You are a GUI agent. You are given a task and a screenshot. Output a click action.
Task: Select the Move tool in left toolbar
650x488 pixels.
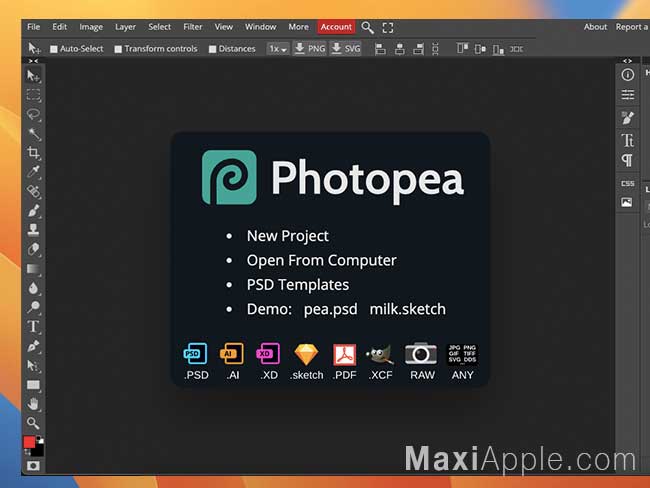(33, 76)
